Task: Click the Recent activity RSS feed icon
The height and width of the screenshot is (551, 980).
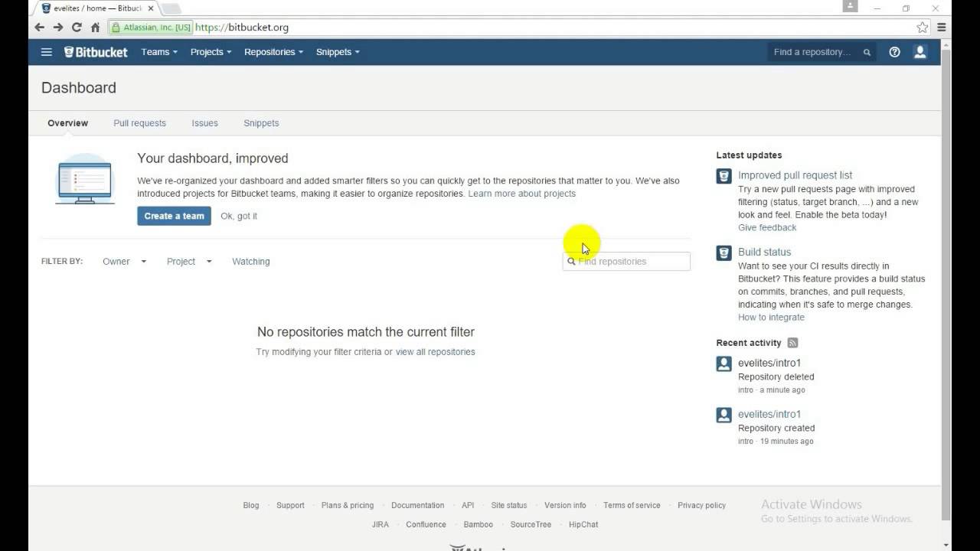Action: tap(793, 343)
